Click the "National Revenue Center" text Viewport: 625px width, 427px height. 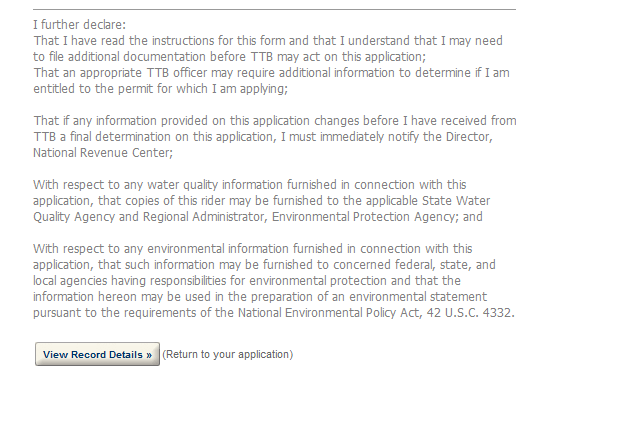tap(101, 153)
